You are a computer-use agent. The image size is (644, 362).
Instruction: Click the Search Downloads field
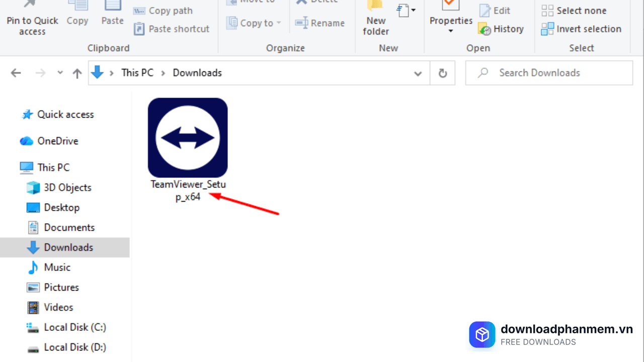coord(549,73)
